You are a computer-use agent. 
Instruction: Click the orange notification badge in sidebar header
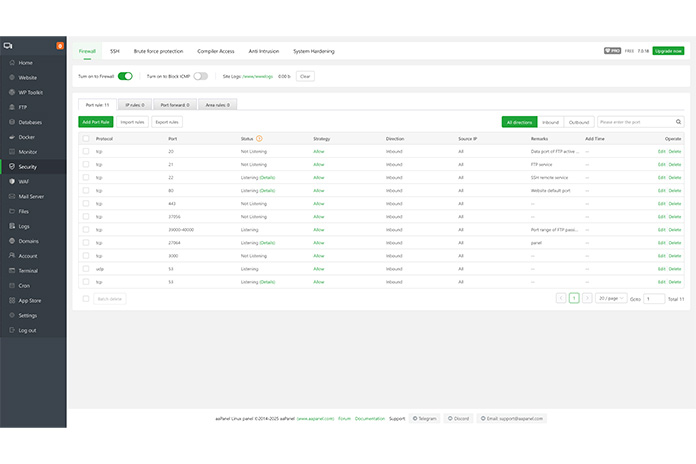pos(60,45)
